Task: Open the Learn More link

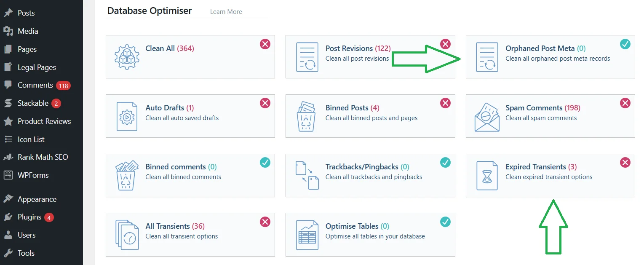Action: coord(226,12)
